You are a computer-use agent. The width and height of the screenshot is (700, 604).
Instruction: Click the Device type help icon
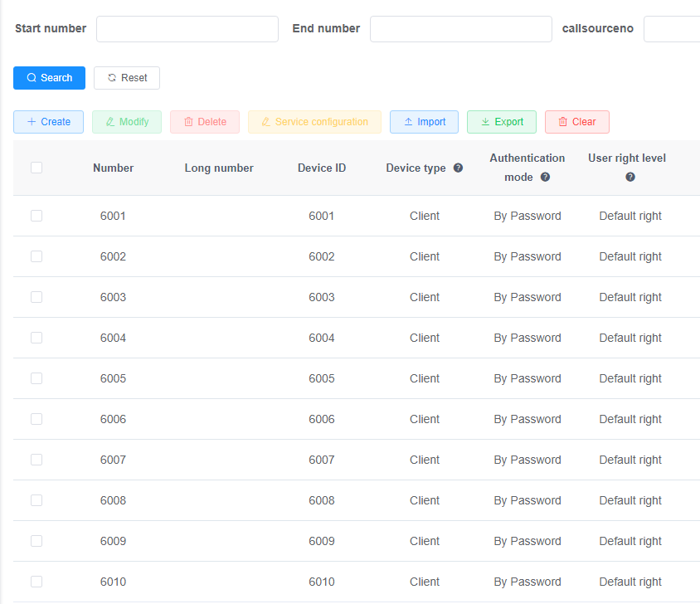tap(458, 168)
